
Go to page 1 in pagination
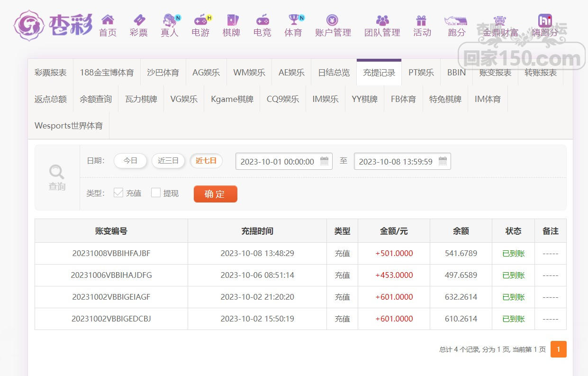tap(558, 349)
